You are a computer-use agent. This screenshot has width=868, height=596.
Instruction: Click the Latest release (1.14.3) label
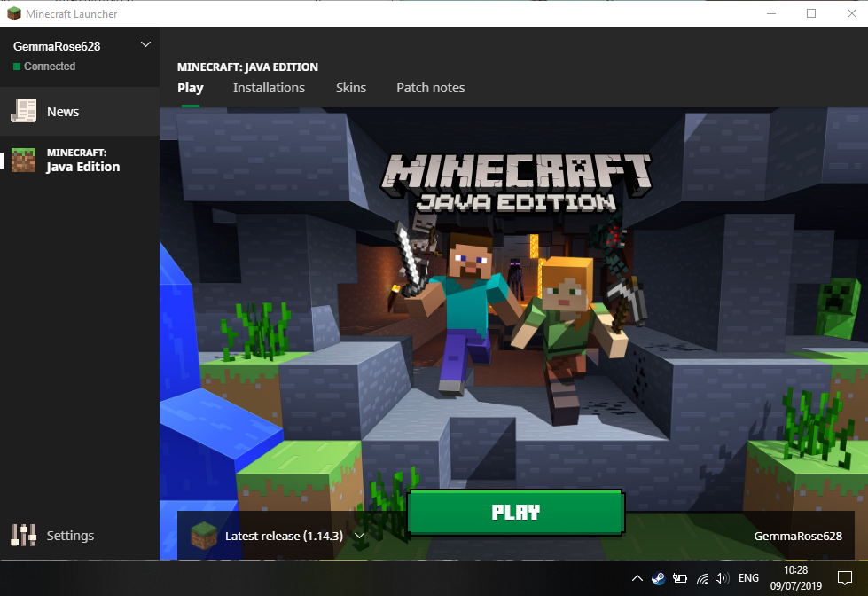tap(284, 537)
